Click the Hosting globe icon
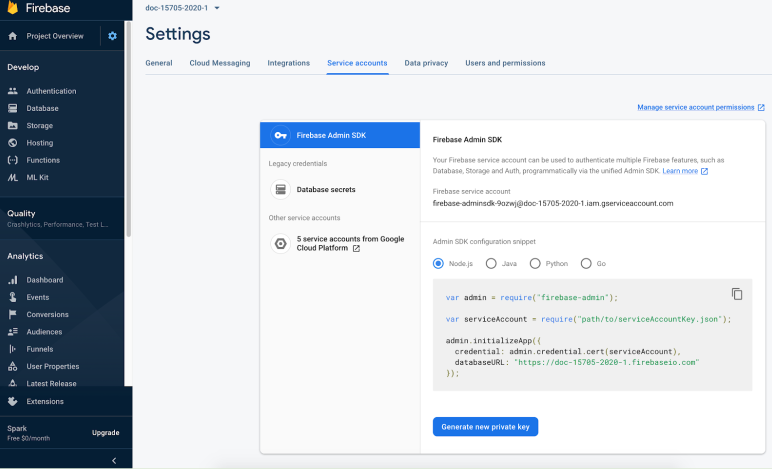 click(13, 143)
